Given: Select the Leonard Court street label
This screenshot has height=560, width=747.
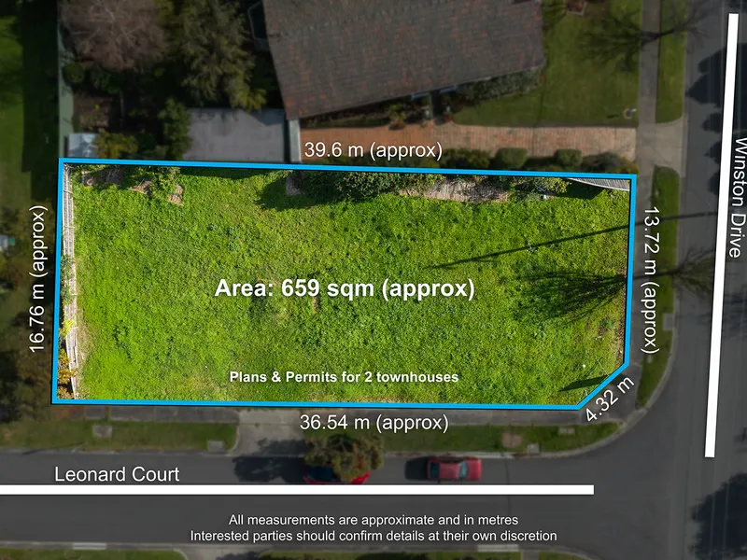Looking at the screenshot, I should [x=119, y=474].
